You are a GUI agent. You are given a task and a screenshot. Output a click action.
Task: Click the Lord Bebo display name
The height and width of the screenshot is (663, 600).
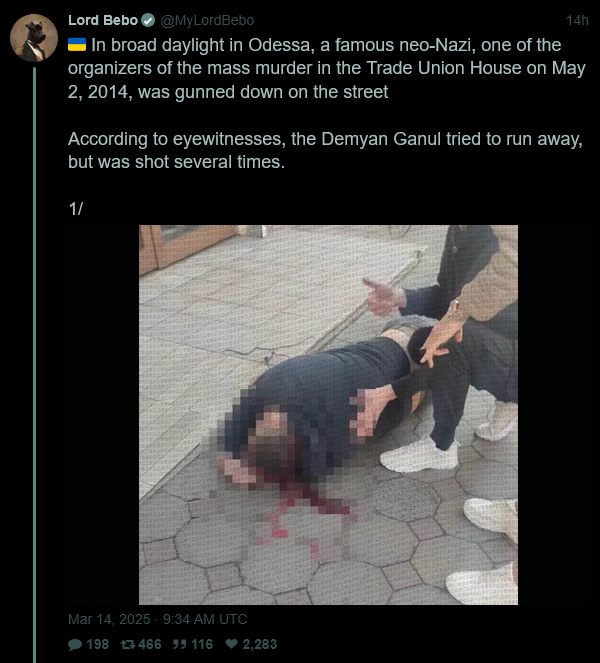click(x=103, y=20)
